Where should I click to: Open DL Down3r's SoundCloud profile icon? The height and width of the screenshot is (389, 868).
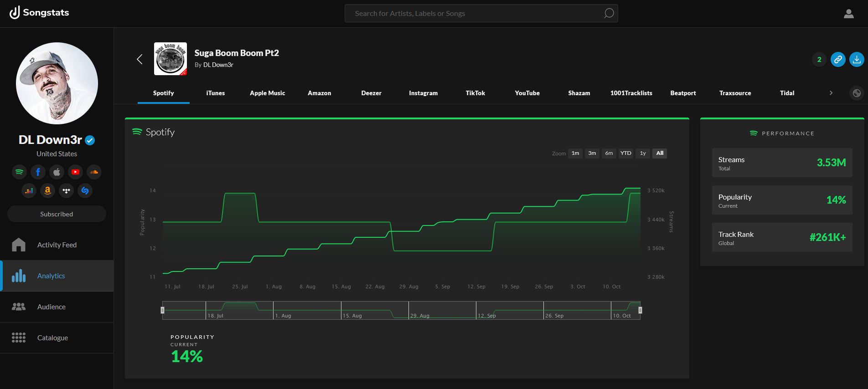coord(94,172)
